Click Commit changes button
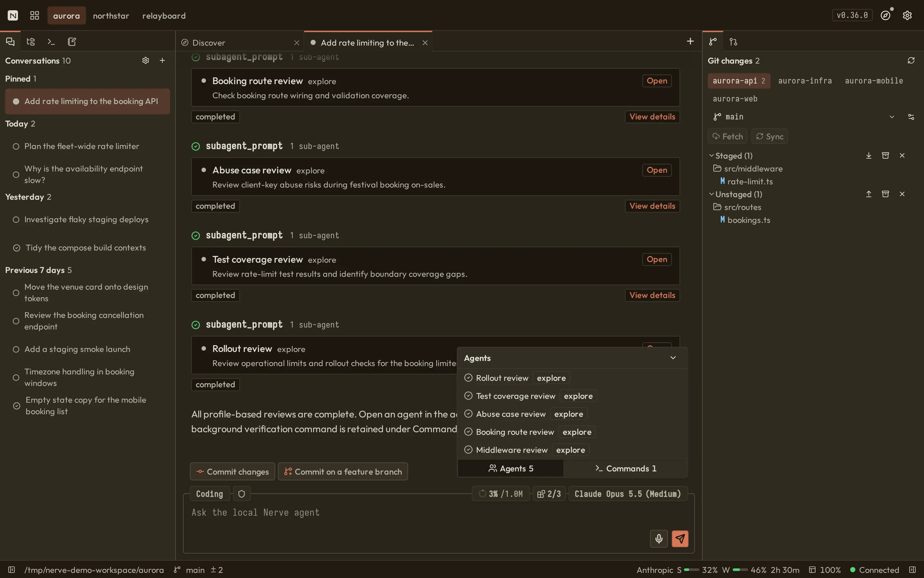This screenshot has width=924, height=578. coord(233,472)
